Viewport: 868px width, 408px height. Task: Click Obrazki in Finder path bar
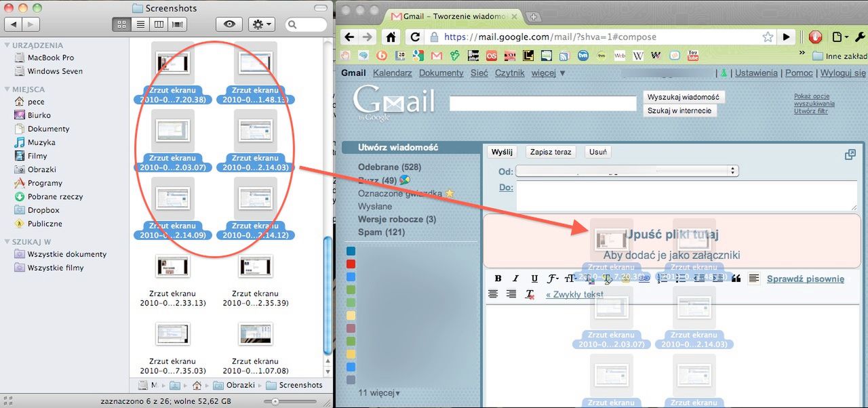(x=235, y=385)
